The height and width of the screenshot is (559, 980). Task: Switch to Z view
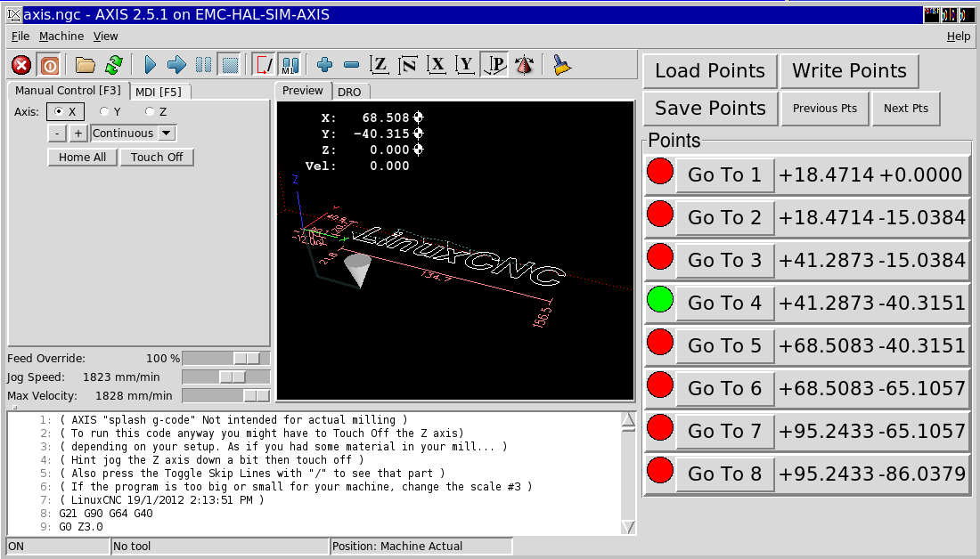pos(380,65)
